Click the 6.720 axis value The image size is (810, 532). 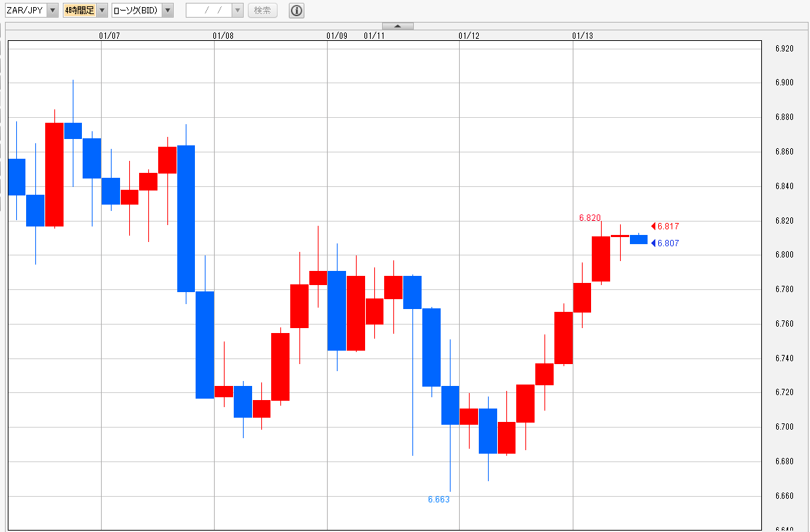coord(784,392)
